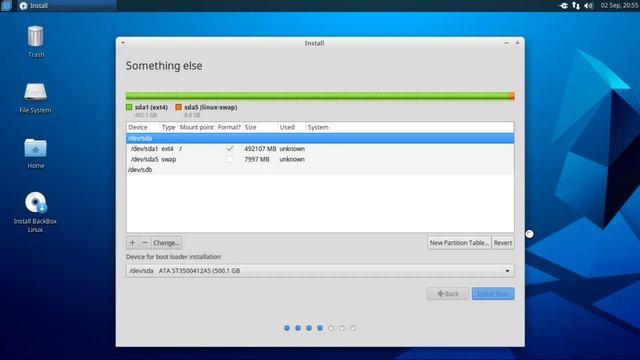
Task: Click the Type column header
Action: click(169, 127)
